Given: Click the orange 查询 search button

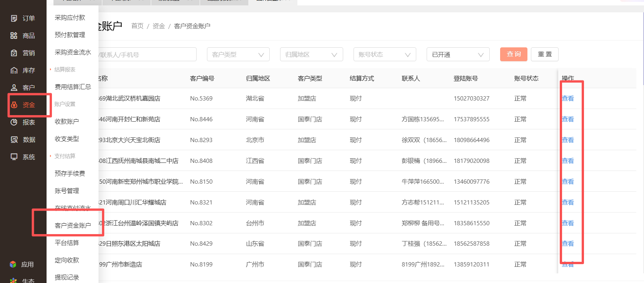Looking at the screenshot, I should point(514,54).
